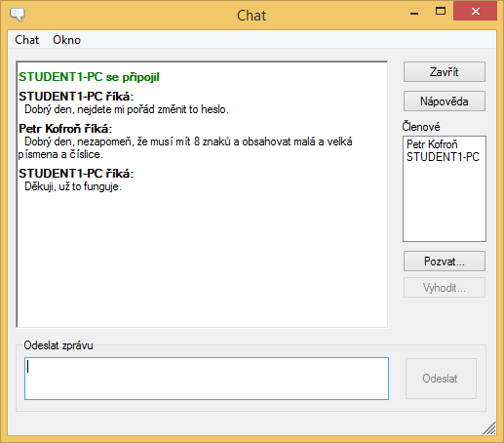The image size is (504, 443).
Task: Click the Zavřít button
Action: click(445, 72)
